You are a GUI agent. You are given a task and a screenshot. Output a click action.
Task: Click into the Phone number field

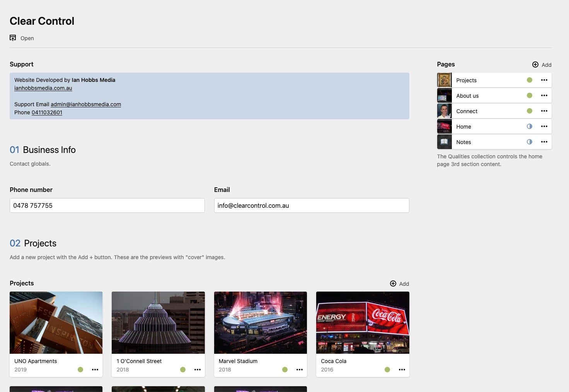tap(107, 205)
